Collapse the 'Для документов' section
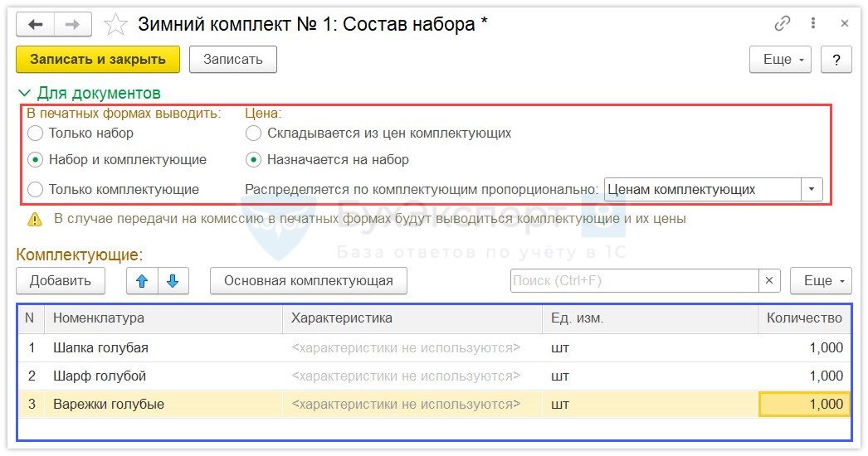The image size is (868, 456). pos(25,94)
